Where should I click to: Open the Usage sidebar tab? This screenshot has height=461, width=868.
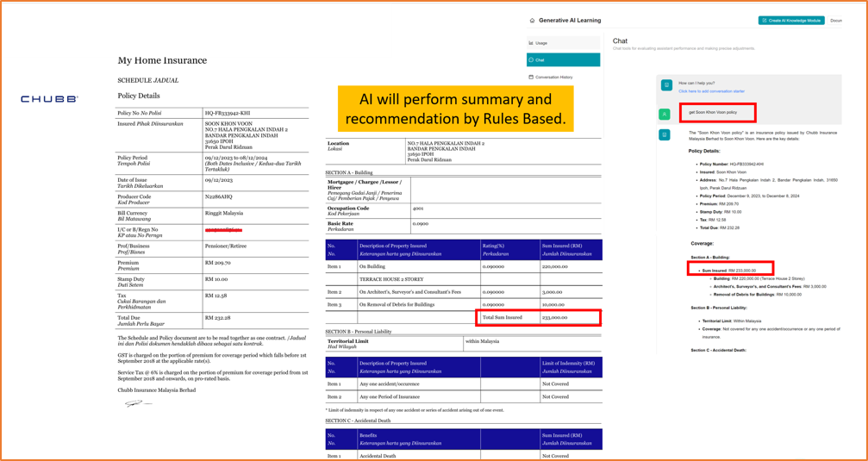coord(541,42)
